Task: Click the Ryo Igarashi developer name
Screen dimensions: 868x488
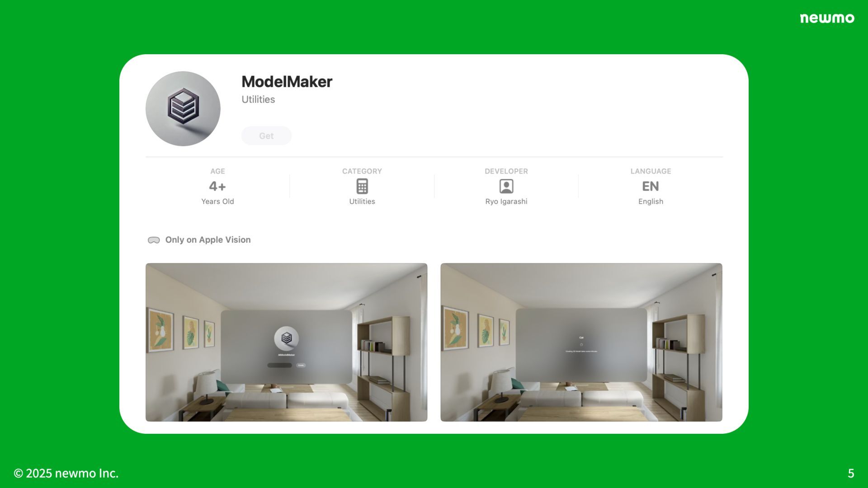Action: tap(506, 202)
